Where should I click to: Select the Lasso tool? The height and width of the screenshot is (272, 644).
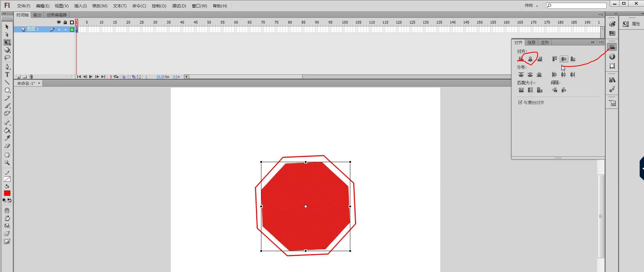(x=7, y=58)
